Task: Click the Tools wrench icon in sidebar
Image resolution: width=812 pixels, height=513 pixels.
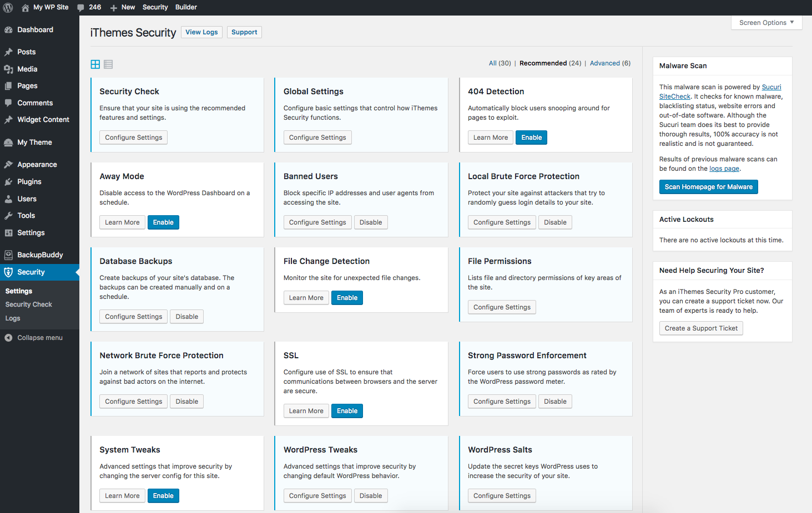Action: click(x=8, y=216)
